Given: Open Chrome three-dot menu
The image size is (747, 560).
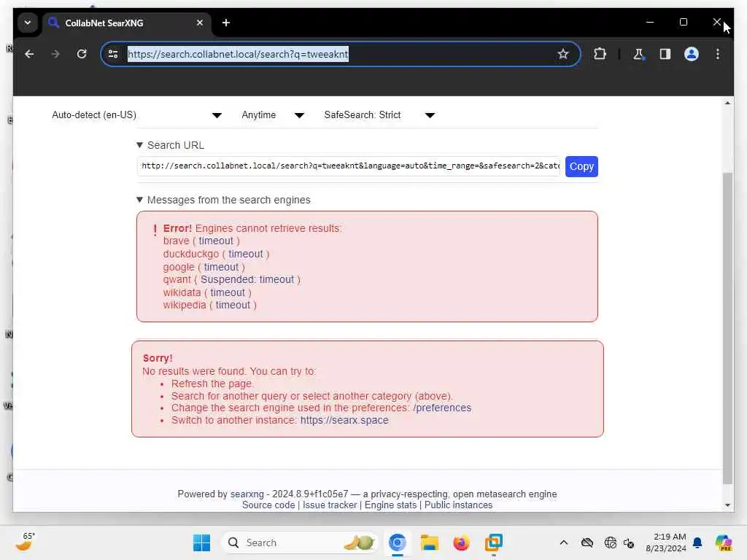Looking at the screenshot, I should [718, 54].
